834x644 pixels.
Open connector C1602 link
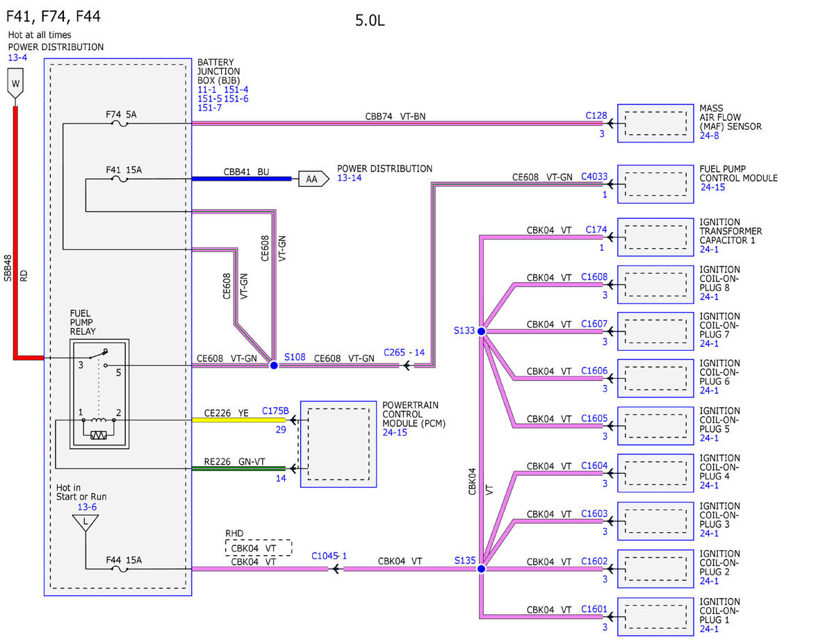pyautogui.click(x=594, y=561)
